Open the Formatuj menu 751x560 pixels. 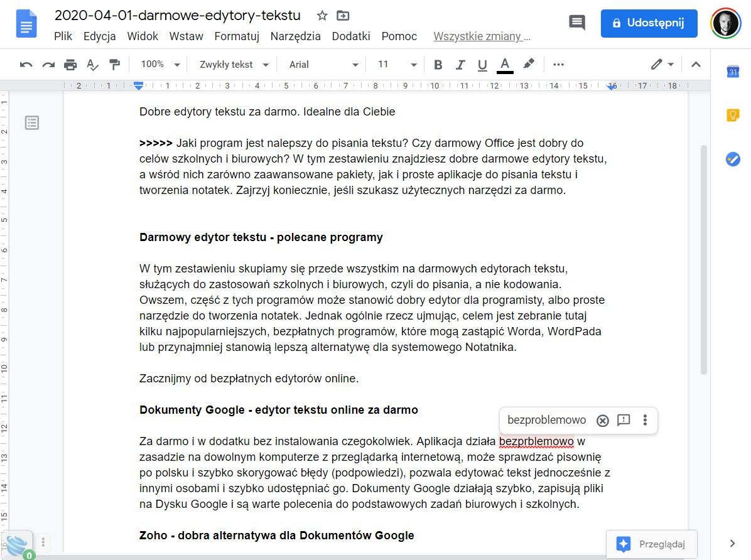[x=237, y=36]
